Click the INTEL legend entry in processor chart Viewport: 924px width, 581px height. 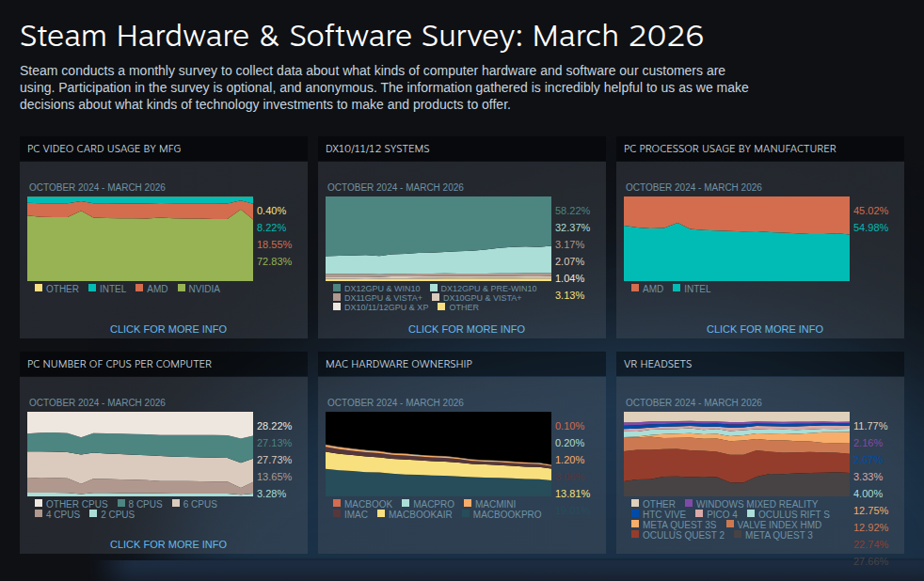point(692,289)
